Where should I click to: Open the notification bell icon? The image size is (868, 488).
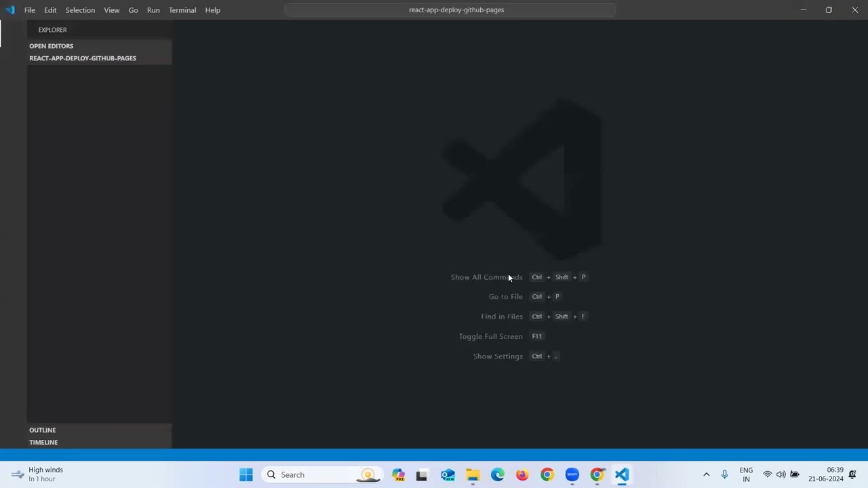[853, 474]
